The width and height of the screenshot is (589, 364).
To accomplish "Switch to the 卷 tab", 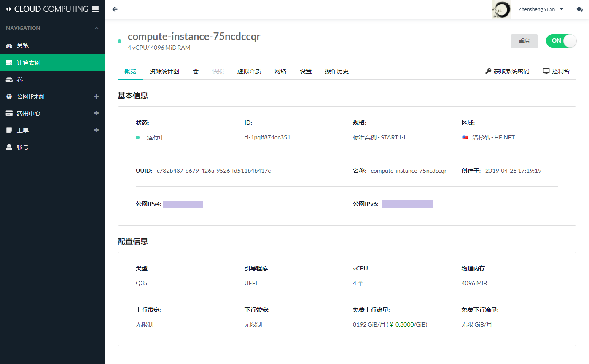I will coord(196,71).
